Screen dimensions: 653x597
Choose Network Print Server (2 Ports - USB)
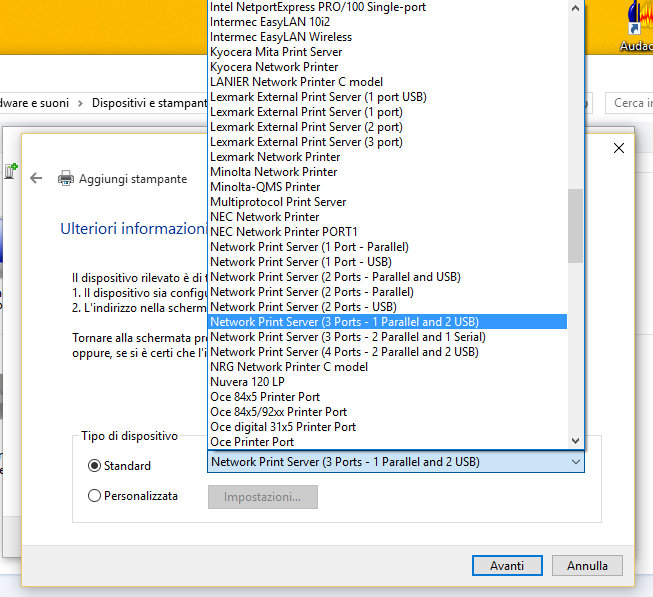coord(387,307)
